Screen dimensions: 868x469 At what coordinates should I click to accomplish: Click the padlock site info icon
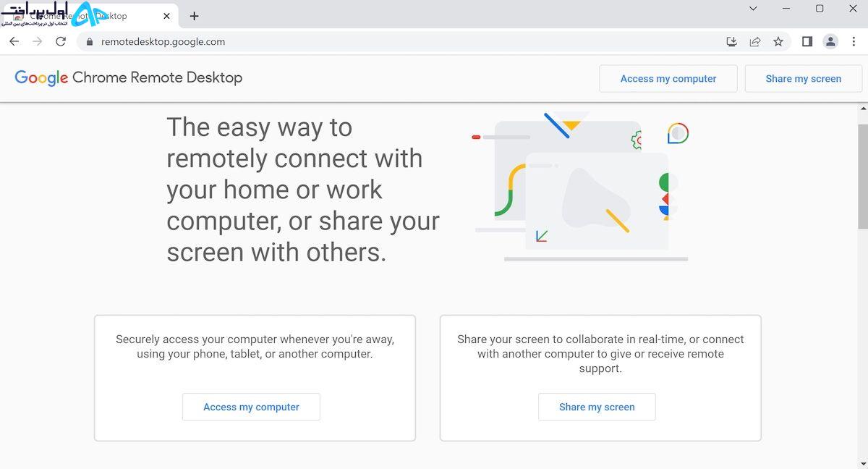pyautogui.click(x=90, y=42)
